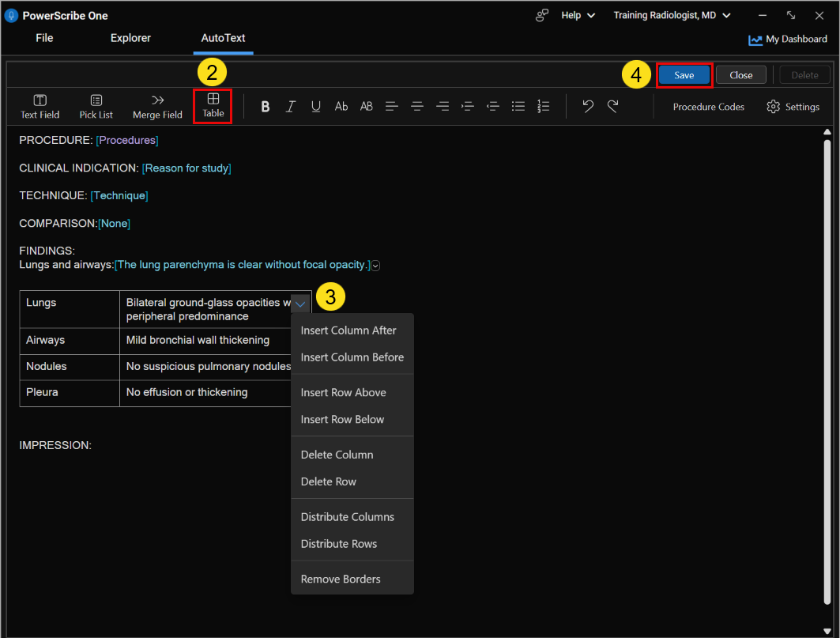
Task: Toggle underline formatting
Action: click(x=316, y=107)
